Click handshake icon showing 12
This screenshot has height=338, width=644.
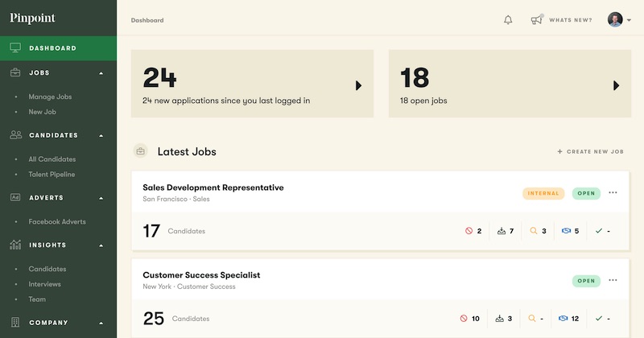(x=563, y=319)
